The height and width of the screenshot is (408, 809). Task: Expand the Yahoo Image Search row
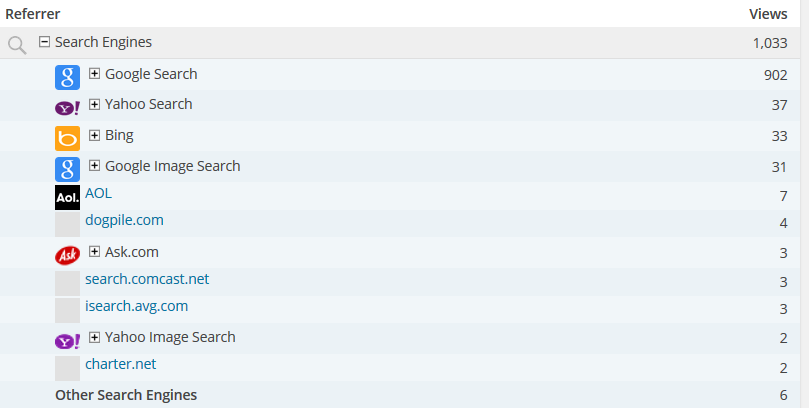(x=95, y=337)
